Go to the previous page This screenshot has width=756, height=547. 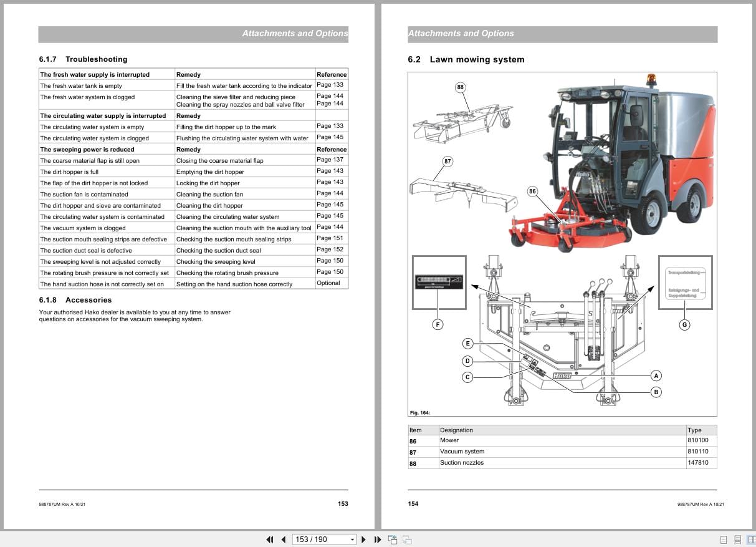coord(283,539)
